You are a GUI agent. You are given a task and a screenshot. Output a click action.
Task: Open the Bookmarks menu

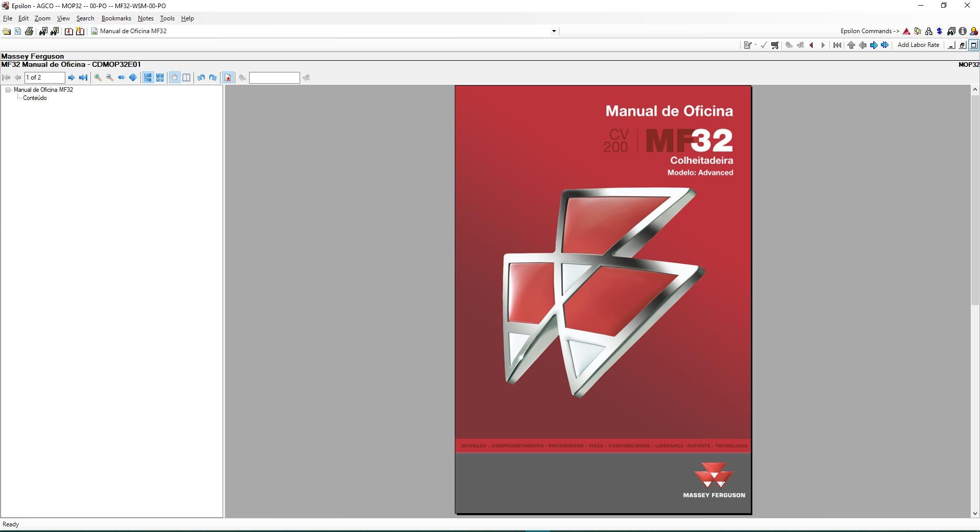116,18
